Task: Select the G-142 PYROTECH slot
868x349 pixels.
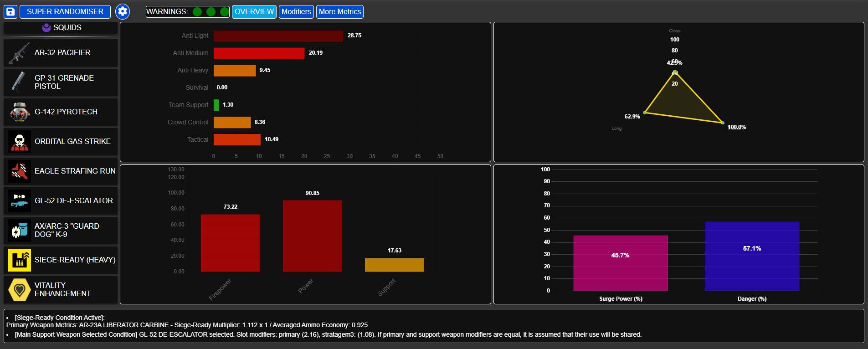Action: click(61, 112)
